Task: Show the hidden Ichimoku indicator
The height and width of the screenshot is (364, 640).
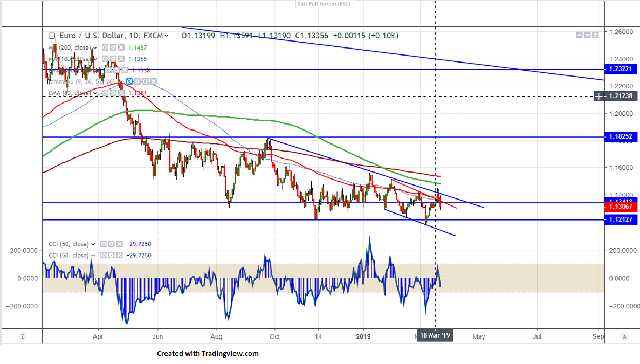Action: click(129, 81)
